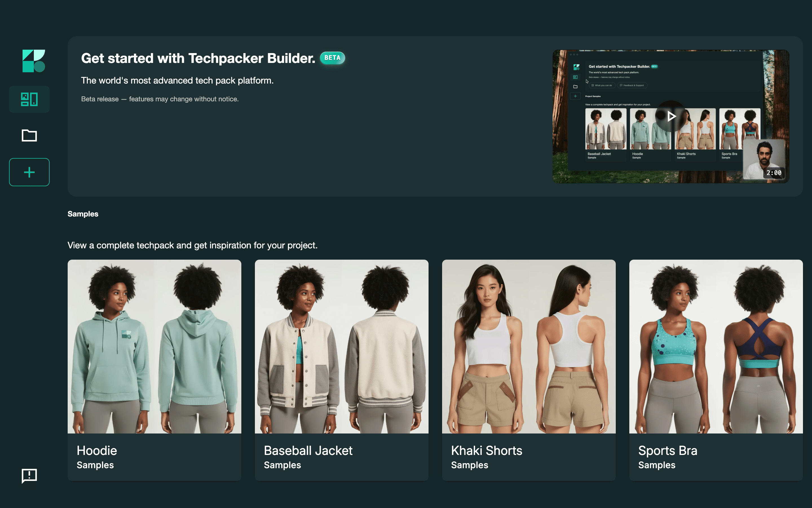This screenshot has width=812, height=508.
Task: Click the Samples section heading
Action: pyautogui.click(x=83, y=214)
